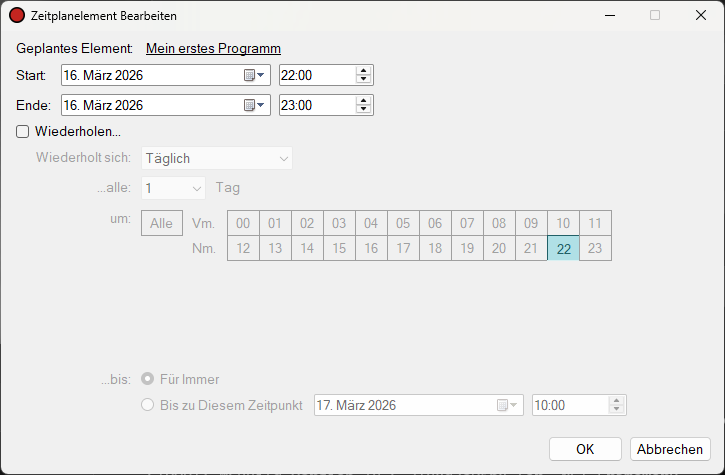Toggle hour 00 in the Vm. row
The image size is (725, 475).
(243, 223)
